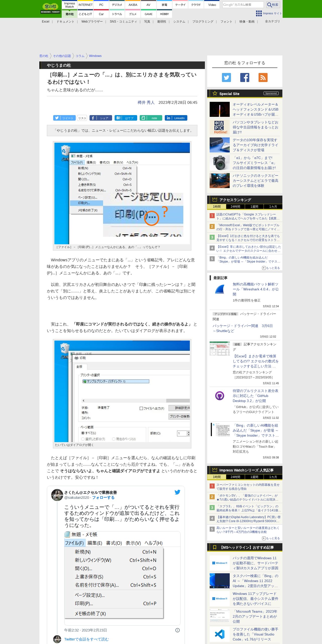The image size is (322, 644).
Task: Click the 検索 search button
Action: [273, 5]
